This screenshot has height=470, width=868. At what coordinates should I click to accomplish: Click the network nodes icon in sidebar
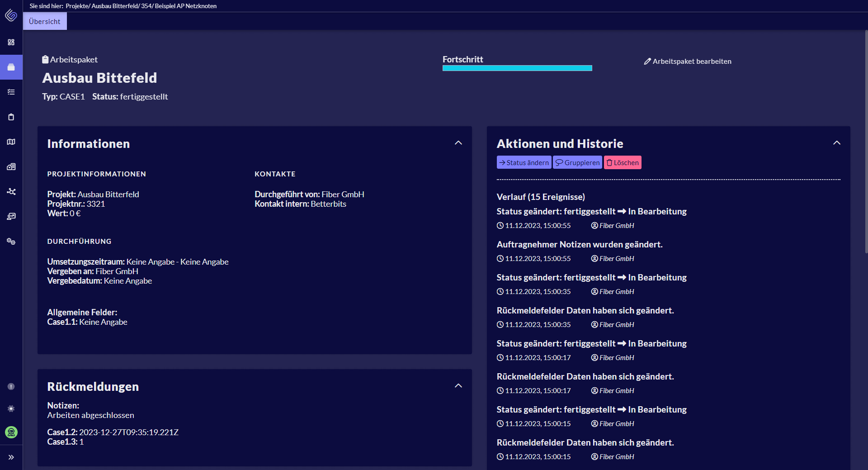(11, 191)
